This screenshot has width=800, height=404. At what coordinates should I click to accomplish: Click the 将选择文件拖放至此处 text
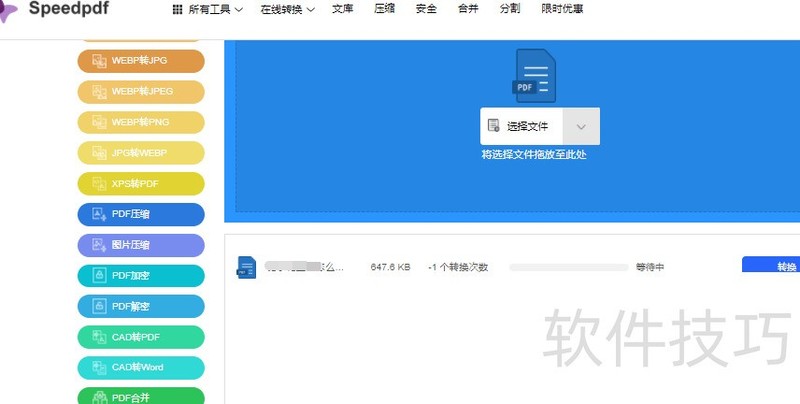point(534,154)
